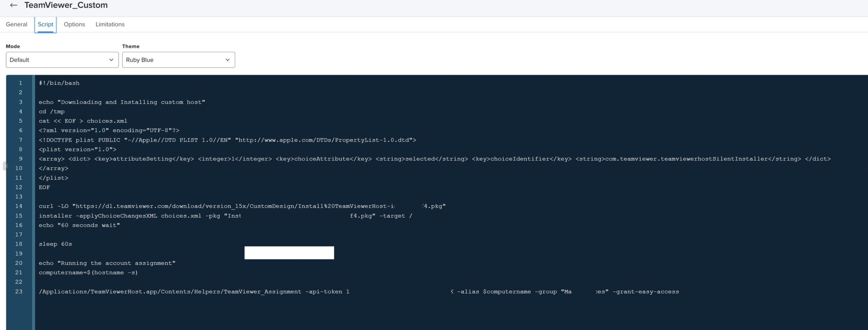Click the closing </array> tag line
Screen dimensions: 868x330
(54, 168)
